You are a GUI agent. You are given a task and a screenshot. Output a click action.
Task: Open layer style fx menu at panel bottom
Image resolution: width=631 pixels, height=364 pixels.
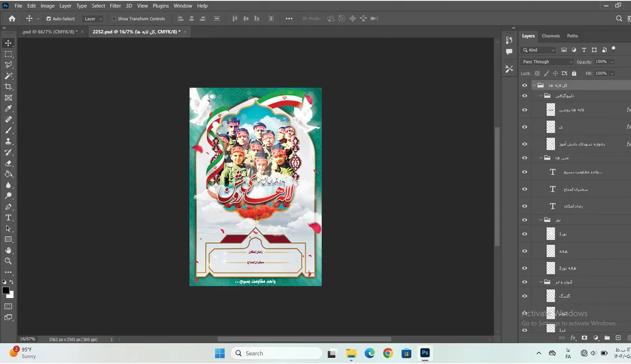pyautogui.click(x=573, y=338)
